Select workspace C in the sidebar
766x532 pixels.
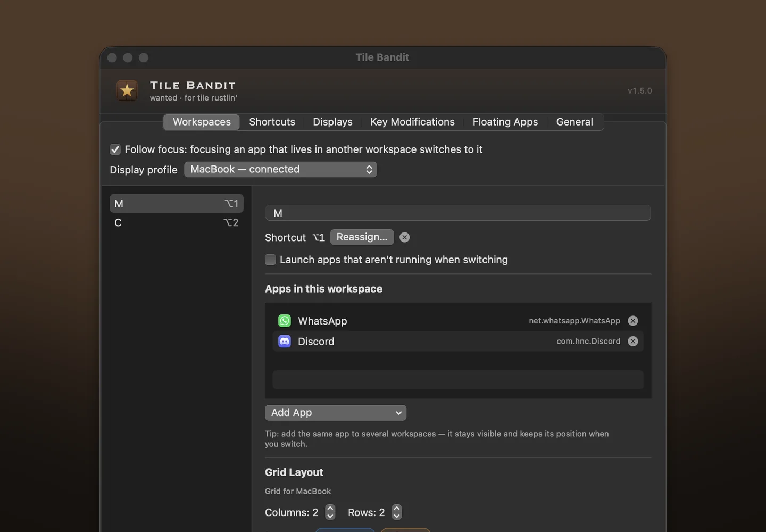pyautogui.click(x=177, y=222)
